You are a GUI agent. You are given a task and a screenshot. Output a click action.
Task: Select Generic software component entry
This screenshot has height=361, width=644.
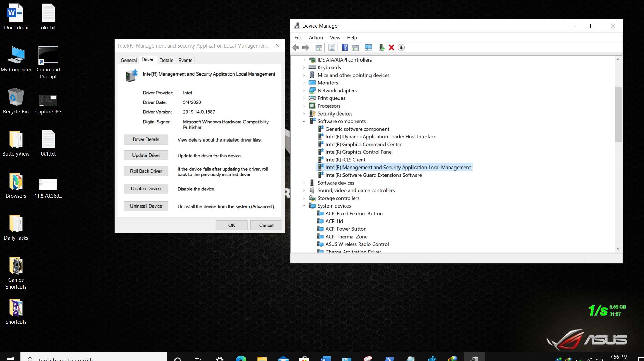point(357,129)
